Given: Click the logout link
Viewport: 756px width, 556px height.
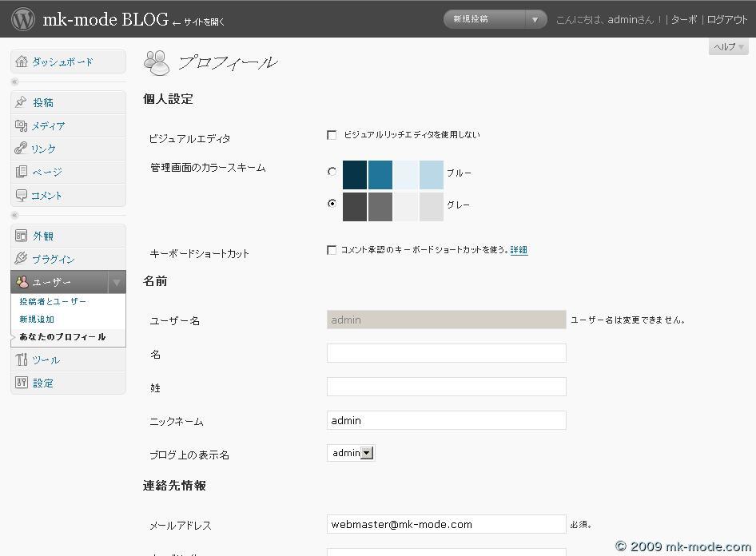Looking at the screenshot, I should coord(726,20).
